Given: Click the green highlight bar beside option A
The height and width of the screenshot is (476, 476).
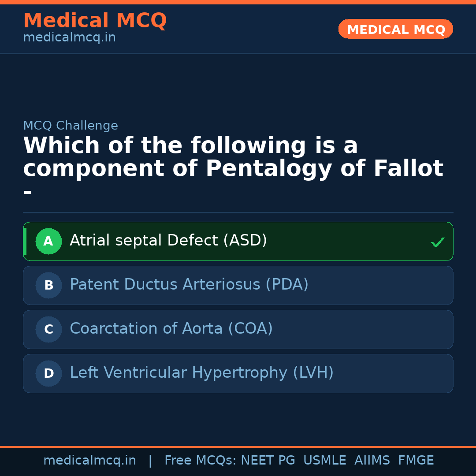Looking at the screenshot, I should click(x=25, y=241).
